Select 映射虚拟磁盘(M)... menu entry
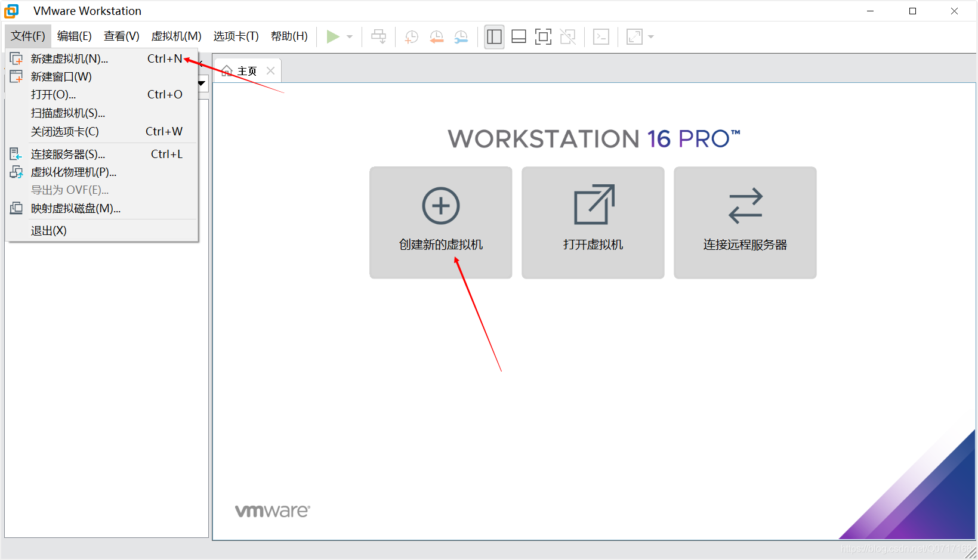The image size is (978, 560). click(101, 208)
